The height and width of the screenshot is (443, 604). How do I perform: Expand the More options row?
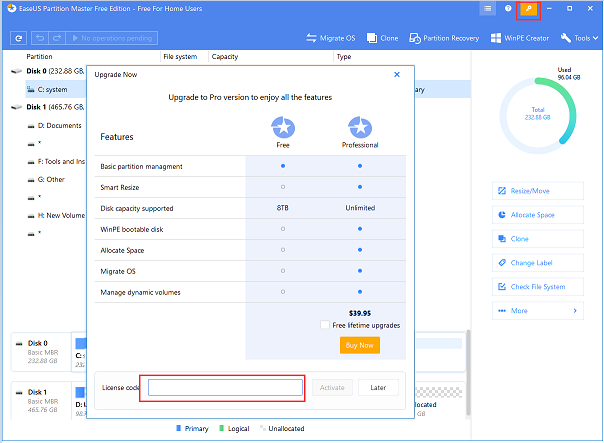(x=538, y=310)
